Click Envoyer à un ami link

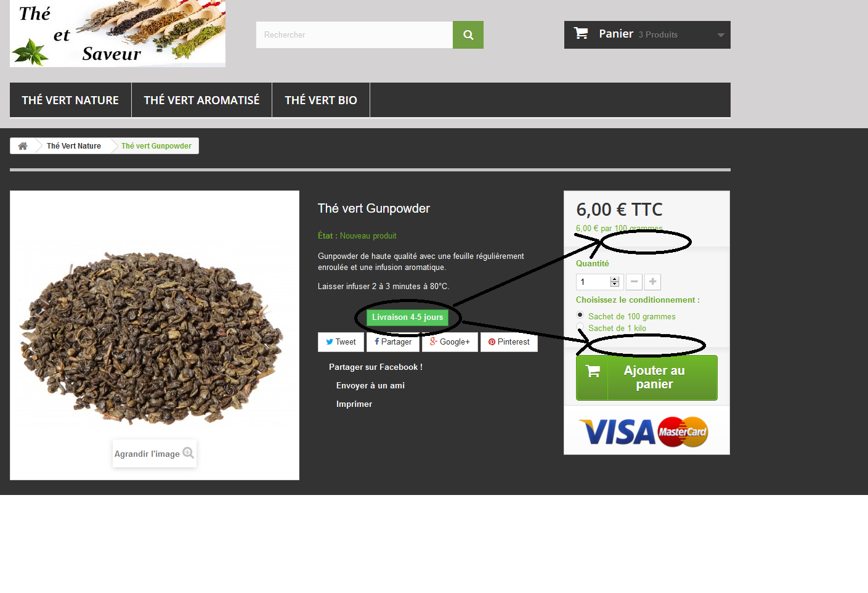[370, 385]
